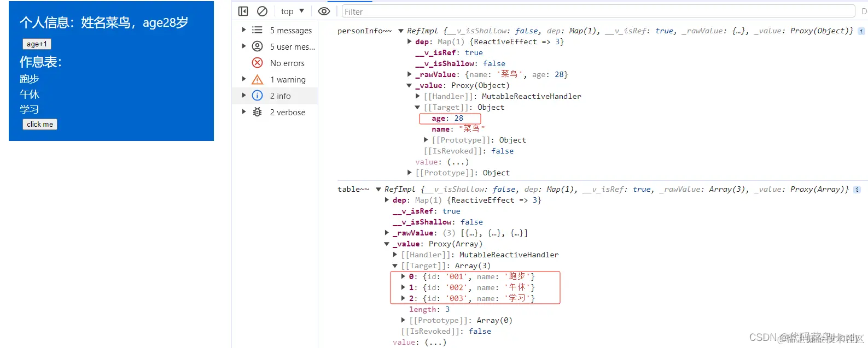Toggle the console sidebar panel icon
868x348 pixels.
tap(243, 11)
